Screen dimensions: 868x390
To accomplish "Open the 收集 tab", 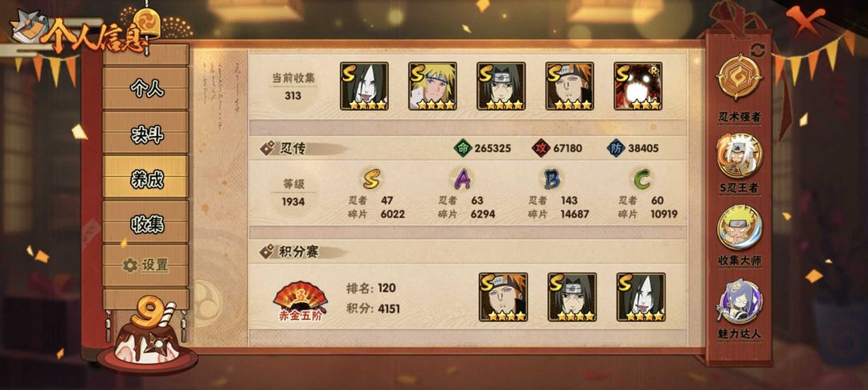I will click(x=146, y=223).
